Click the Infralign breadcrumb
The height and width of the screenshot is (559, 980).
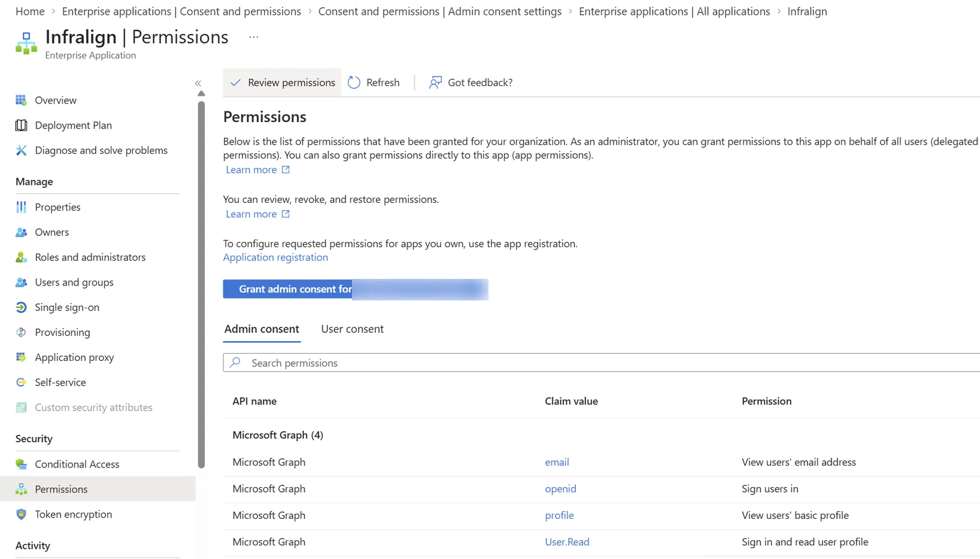pos(807,11)
